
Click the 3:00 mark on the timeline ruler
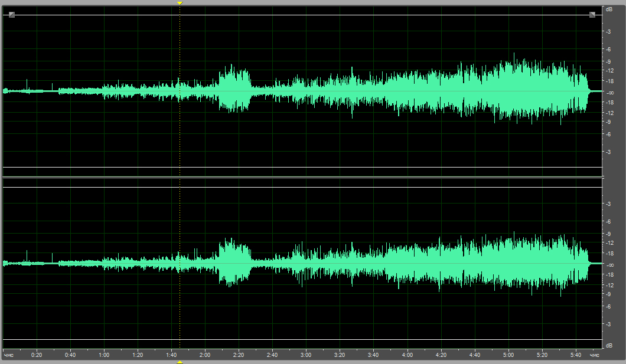[306, 355]
